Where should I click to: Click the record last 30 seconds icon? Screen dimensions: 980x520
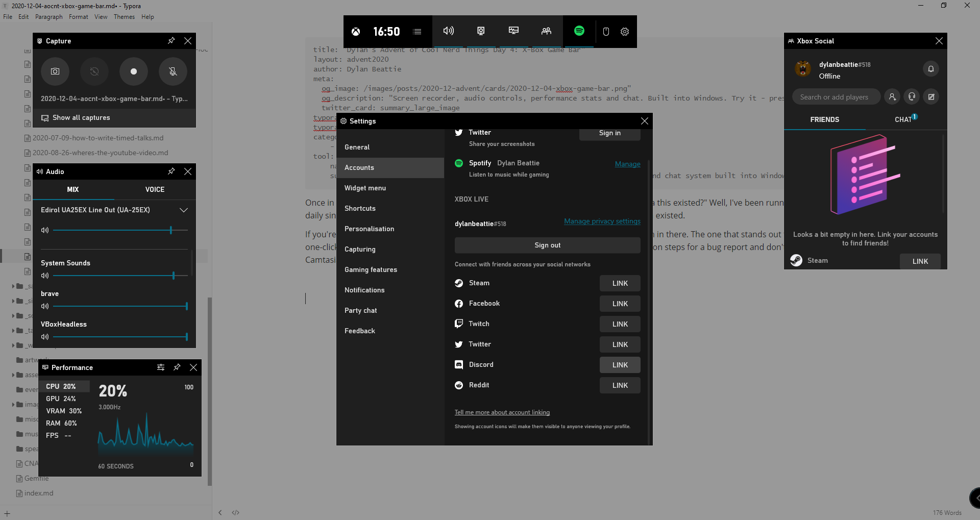(x=94, y=71)
